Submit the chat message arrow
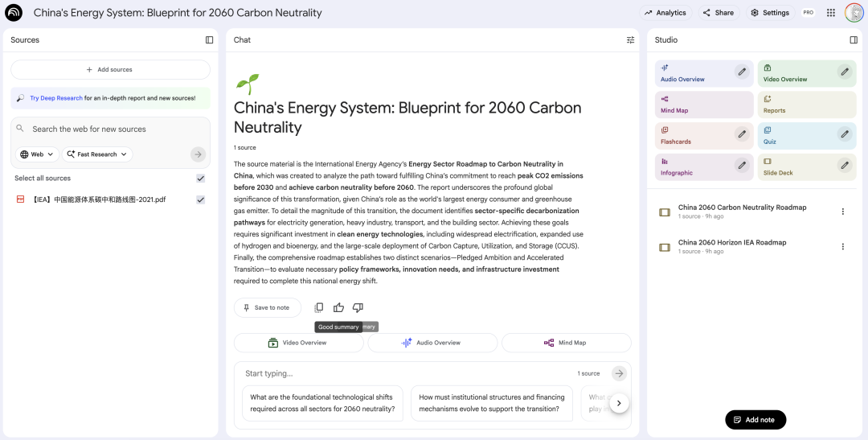Image resolution: width=868 pixels, height=440 pixels. (x=619, y=373)
